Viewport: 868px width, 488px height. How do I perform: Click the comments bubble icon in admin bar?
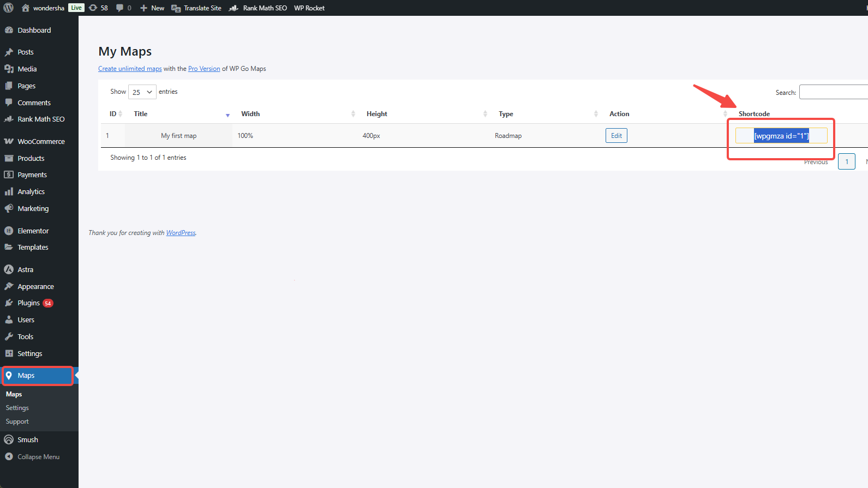[x=120, y=8]
